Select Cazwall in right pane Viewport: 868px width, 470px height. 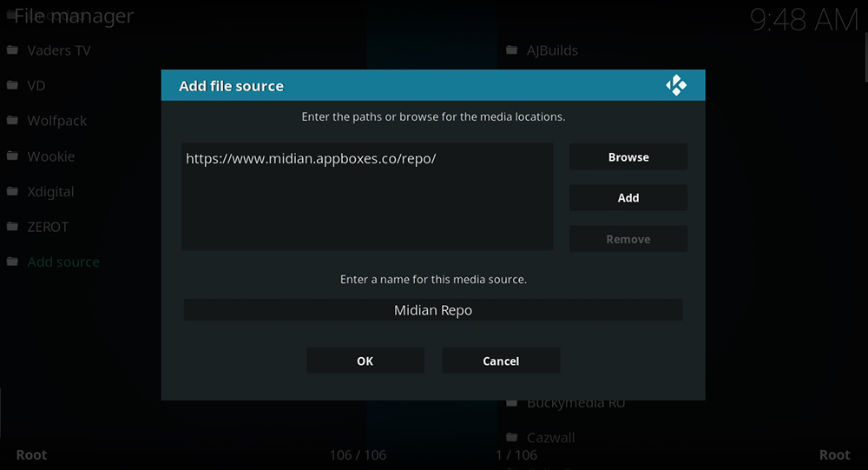coord(551,438)
